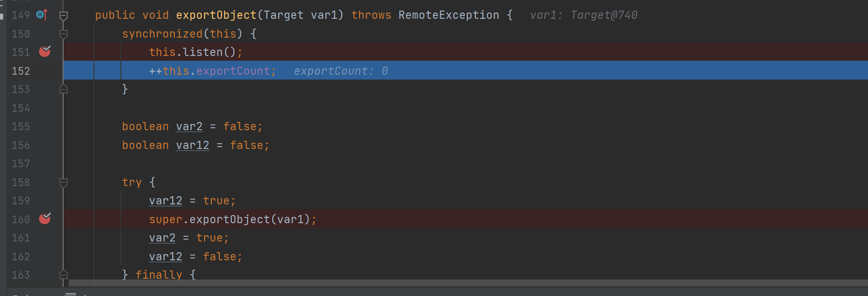Click the gutter at line 155 to add breakpoint
This screenshot has width=868, height=296.
(45, 126)
